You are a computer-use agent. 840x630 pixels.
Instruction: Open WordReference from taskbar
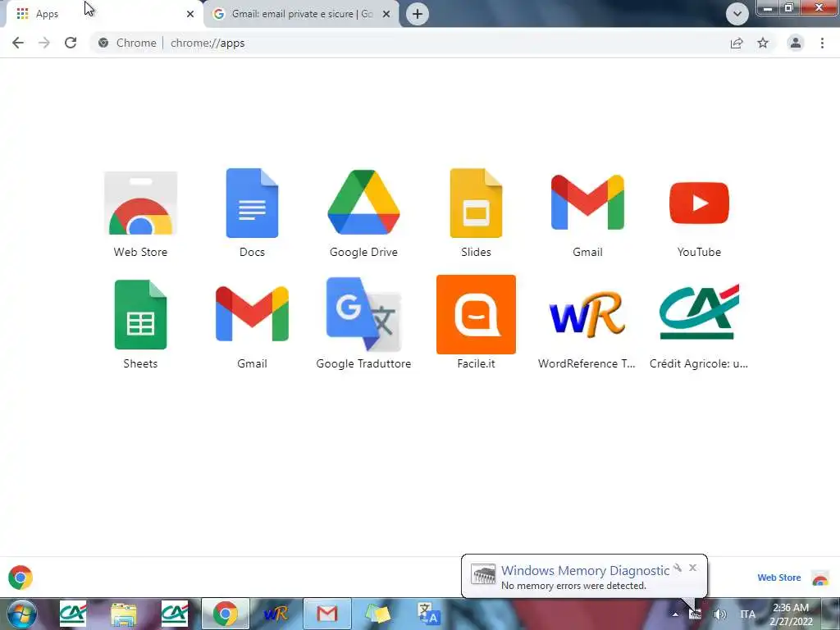pyautogui.click(x=276, y=614)
